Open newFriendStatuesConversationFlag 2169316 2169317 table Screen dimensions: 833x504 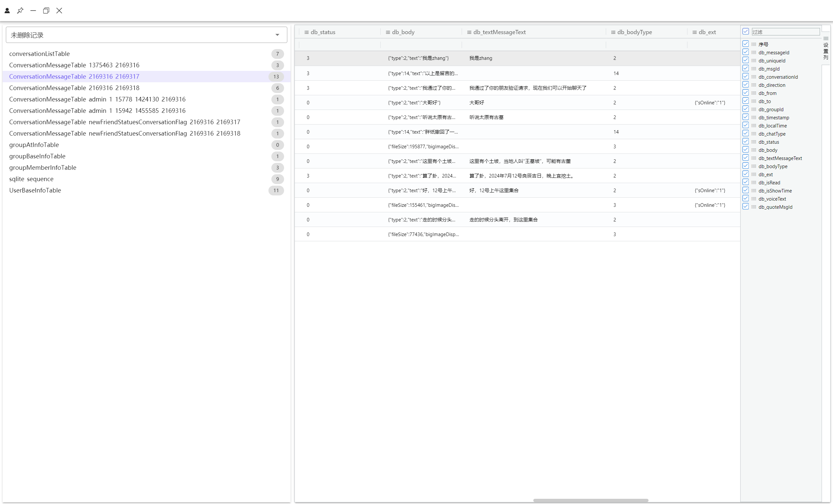pos(146,122)
